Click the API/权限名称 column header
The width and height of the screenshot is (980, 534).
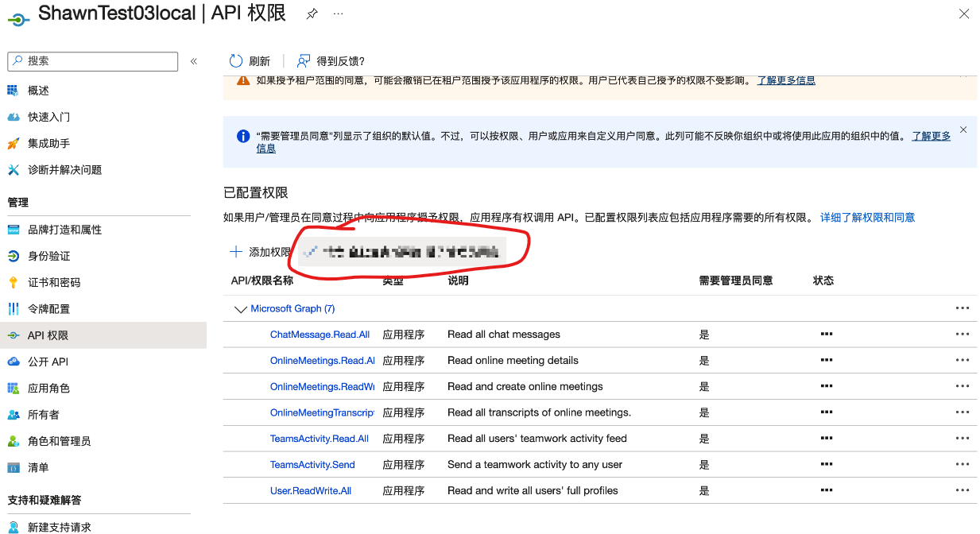pos(261,281)
